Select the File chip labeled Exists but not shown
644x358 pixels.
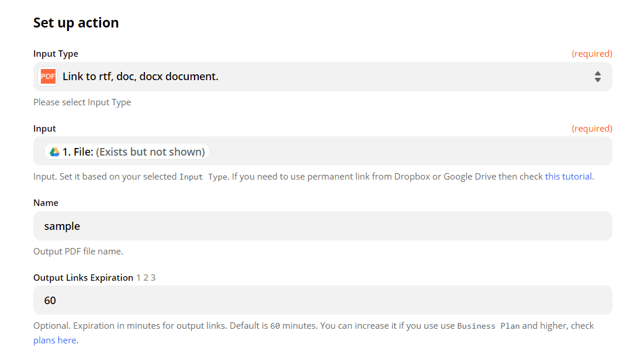click(127, 151)
